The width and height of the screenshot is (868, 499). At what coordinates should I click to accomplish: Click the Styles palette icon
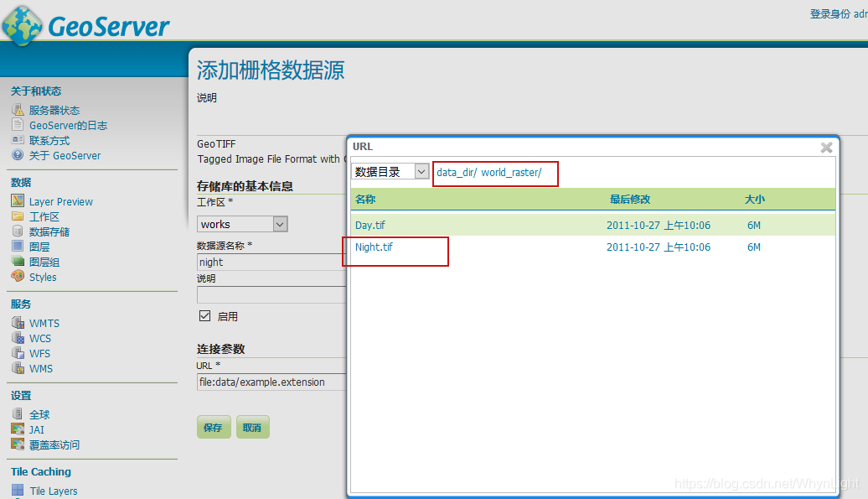tap(18, 276)
